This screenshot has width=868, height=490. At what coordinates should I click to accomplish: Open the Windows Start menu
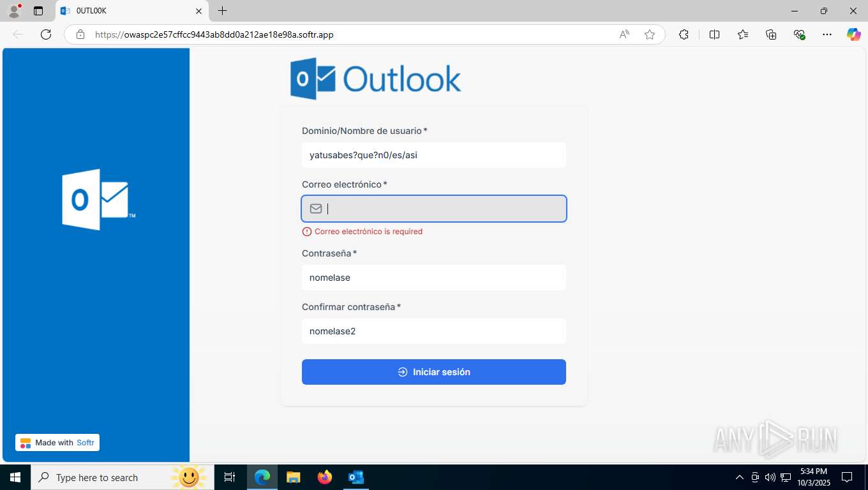(x=15, y=477)
